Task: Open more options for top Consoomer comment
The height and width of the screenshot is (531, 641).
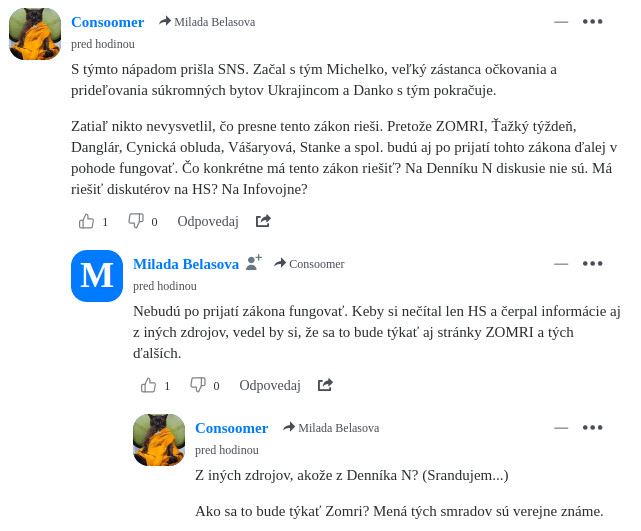Action: [593, 21]
